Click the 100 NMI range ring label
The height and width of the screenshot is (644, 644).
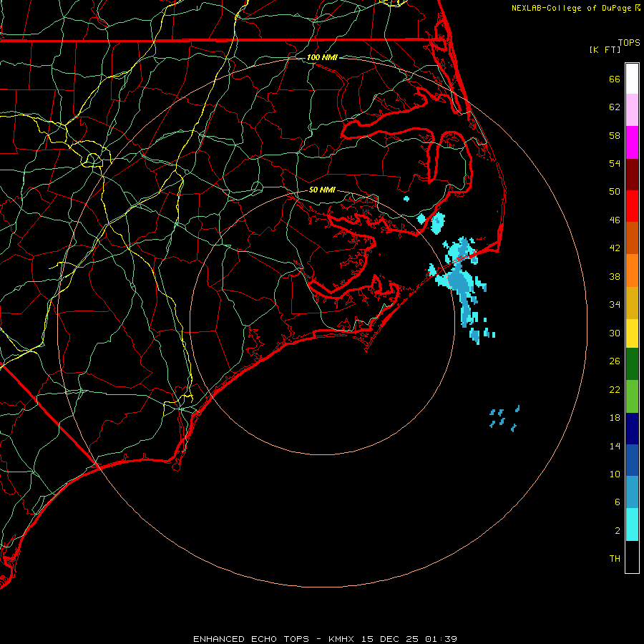point(322,57)
